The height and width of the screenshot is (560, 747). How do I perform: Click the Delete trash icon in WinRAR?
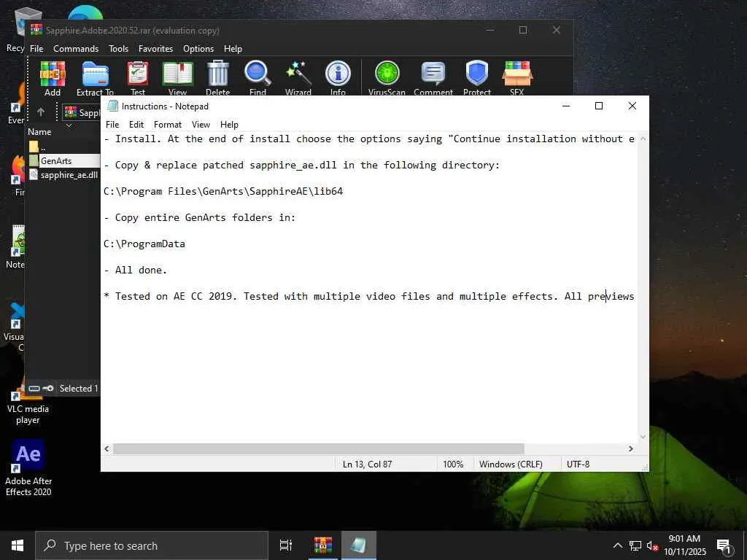217,79
